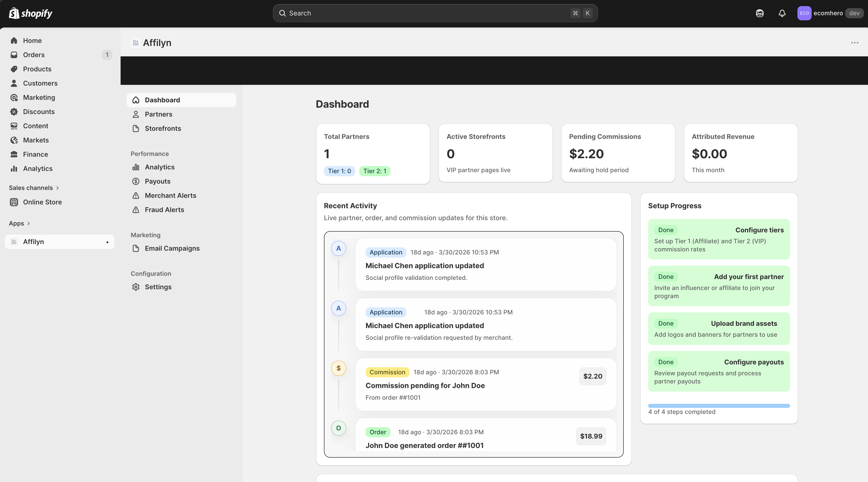Click the Affilyn app icon in sidebar
This screenshot has height=482, width=868.
pyautogui.click(x=14, y=242)
